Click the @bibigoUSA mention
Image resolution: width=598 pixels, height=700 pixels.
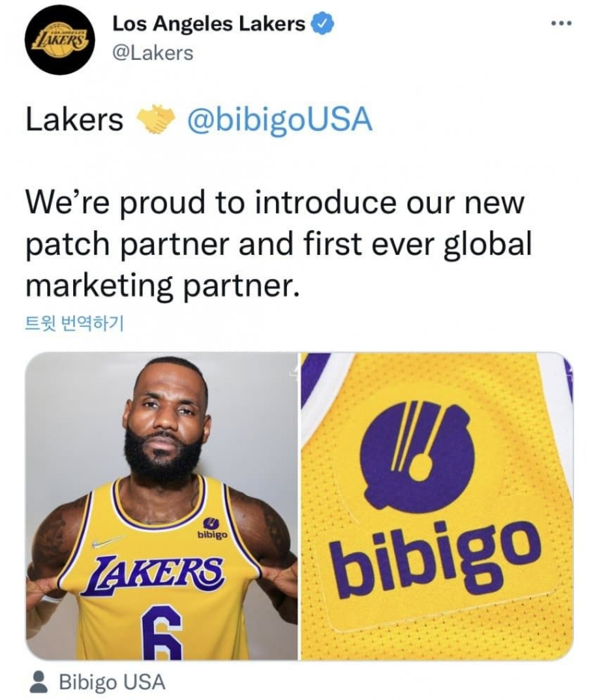(x=280, y=120)
